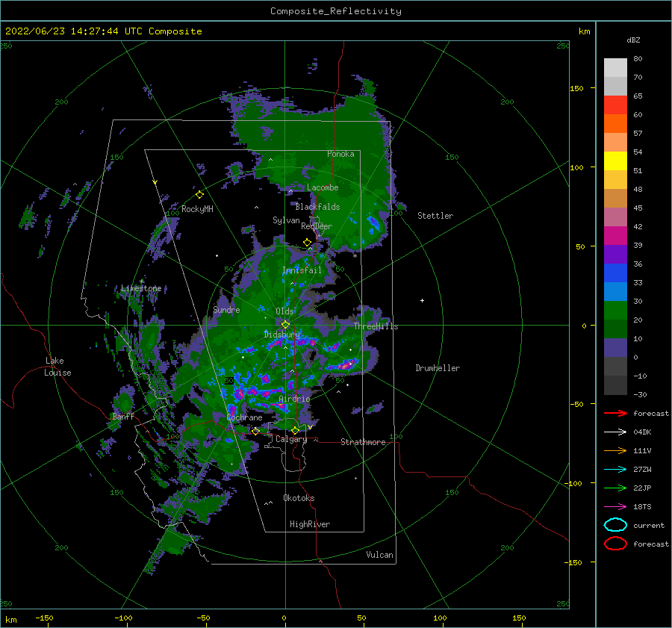The height and width of the screenshot is (628, 672).
Task: Click the Cochrane label
Action: click(x=244, y=417)
